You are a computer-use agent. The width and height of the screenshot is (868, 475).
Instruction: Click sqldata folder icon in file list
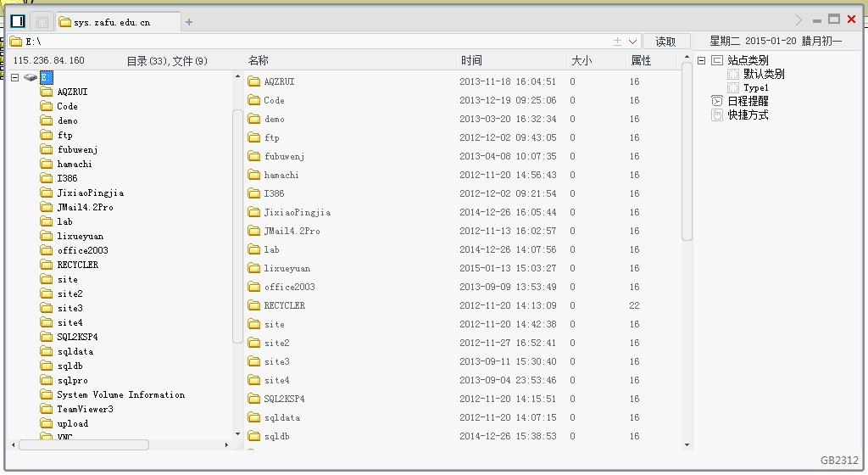254,417
